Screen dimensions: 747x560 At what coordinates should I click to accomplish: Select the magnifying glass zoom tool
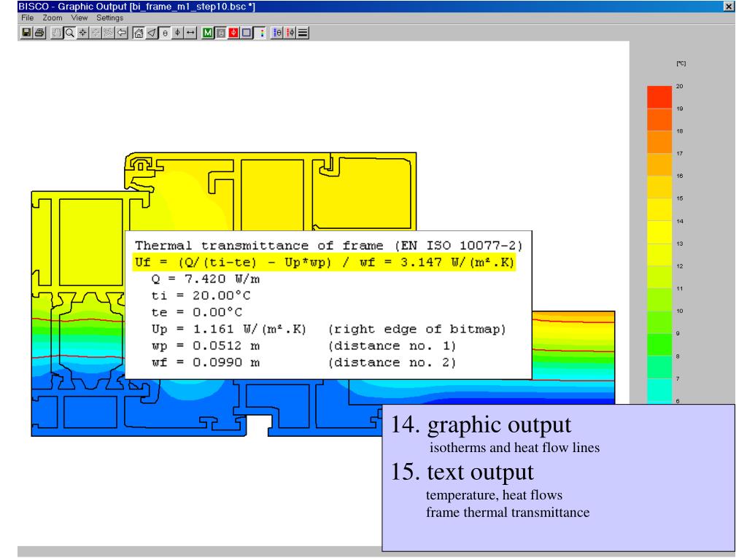click(69, 33)
